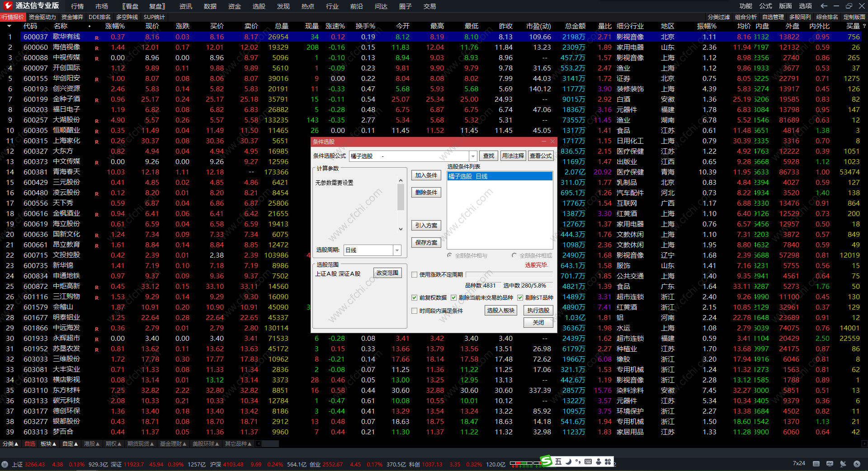Expand the 条件选股公式 dropdown
868x471 pixels.
tap(473, 156)
